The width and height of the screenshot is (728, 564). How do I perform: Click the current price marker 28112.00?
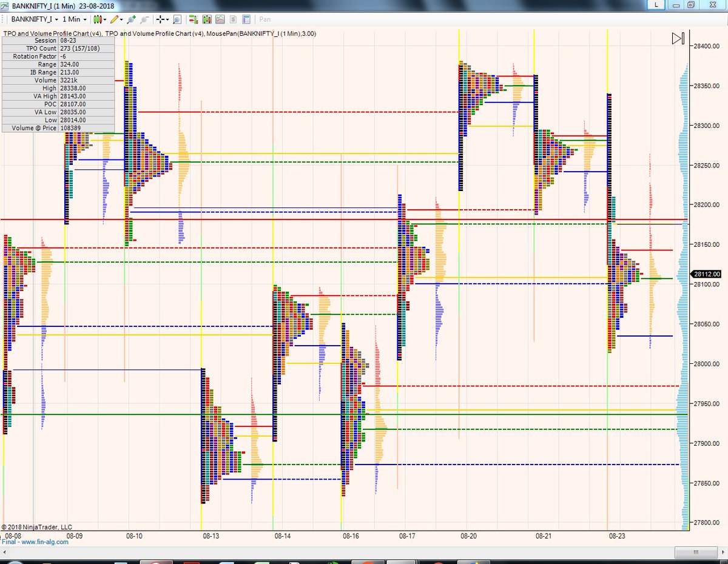point(706,274)
